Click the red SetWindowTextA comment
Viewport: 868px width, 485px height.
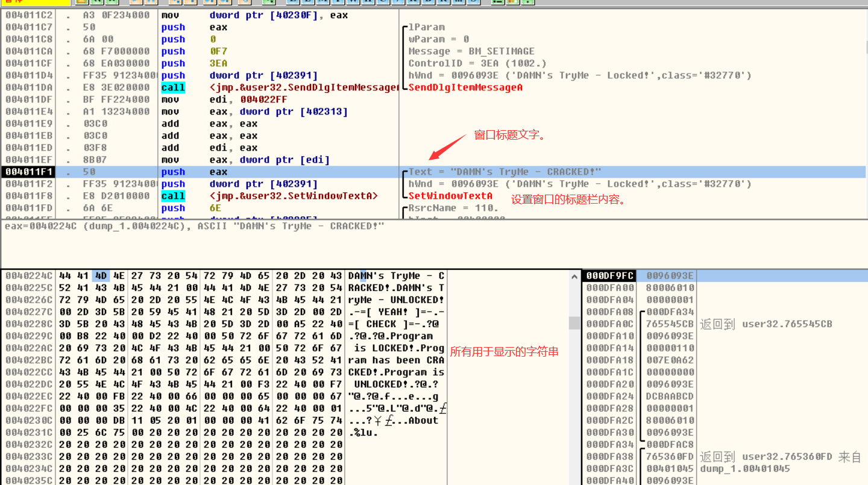point(450,196)
